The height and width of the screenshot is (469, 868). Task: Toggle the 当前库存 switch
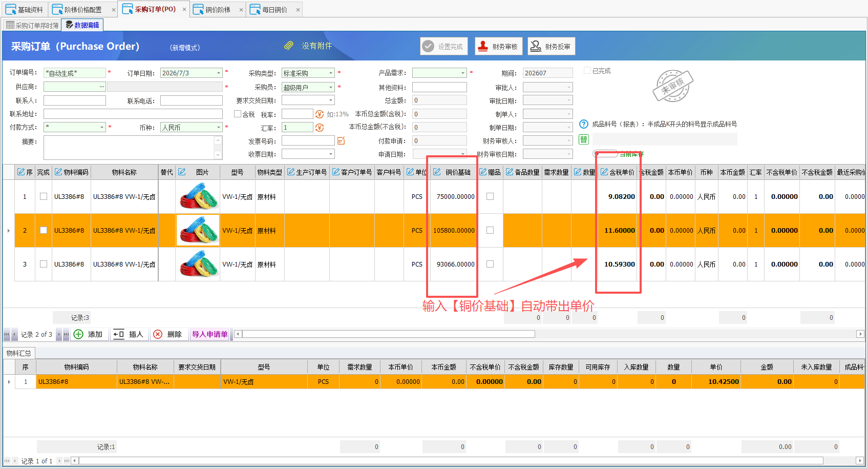click(x=605, y=153)
